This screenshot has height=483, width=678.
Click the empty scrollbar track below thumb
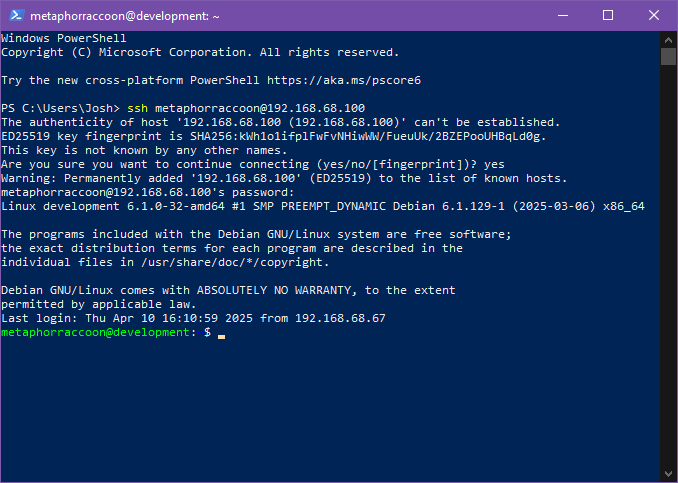pos(668,265)
